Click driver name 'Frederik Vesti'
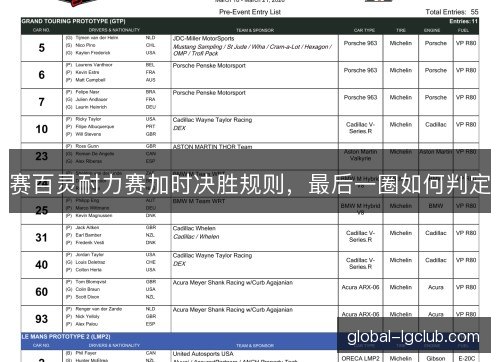Viewport: 500px width, 362px height. tap(90, 243)
